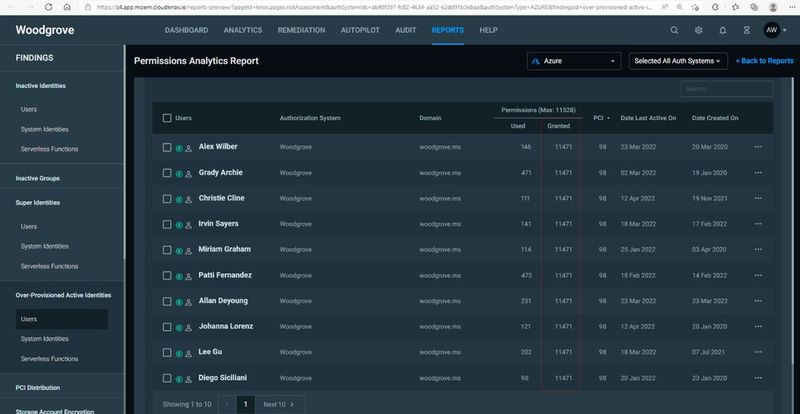The height and width of the screenshot is (414, 800).
Task: Open the Azure authorization type dropdown
Action: [x=574, y=61]
